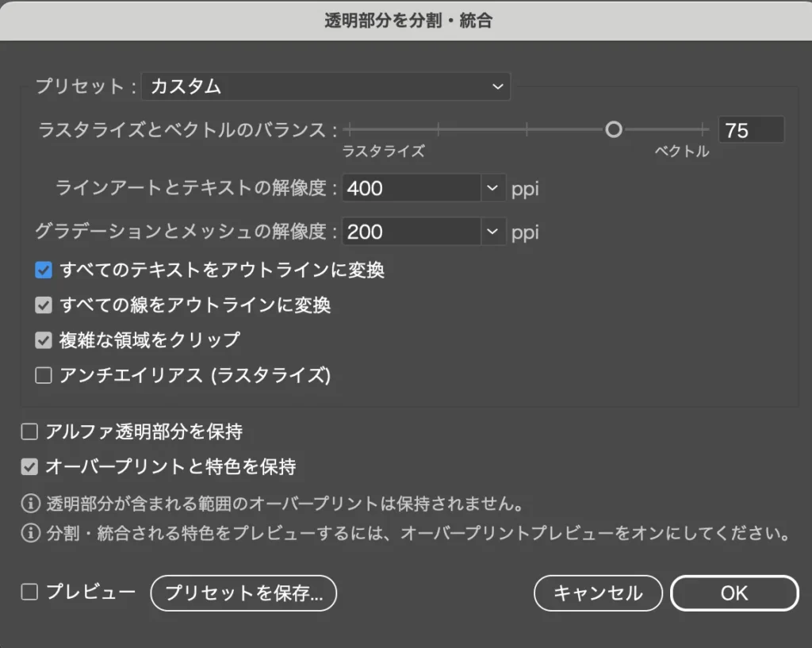Click the グラデーションとメッシュの解像度 field showing 200
This screenshot has width=812, height=648.
coord(411,232)
